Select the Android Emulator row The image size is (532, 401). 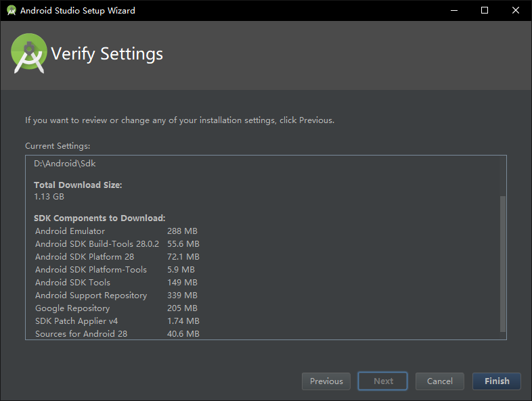[116, 231]
